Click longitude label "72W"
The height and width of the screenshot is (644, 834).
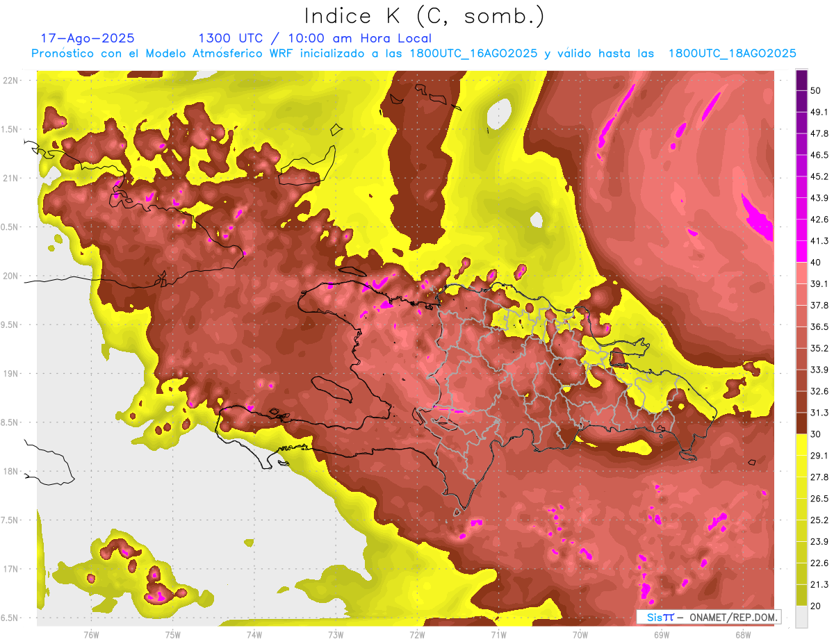417,634
